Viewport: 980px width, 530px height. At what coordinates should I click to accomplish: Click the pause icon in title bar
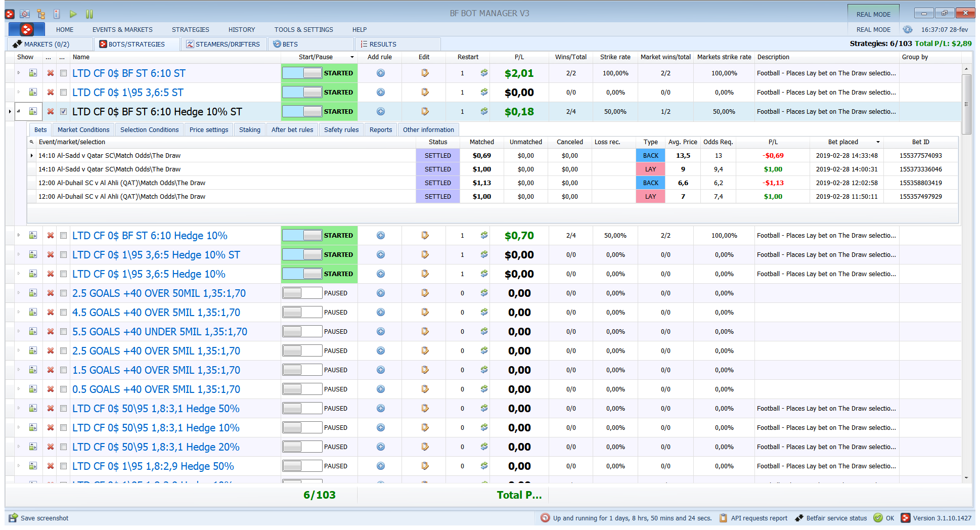pyautogui.click(x=90, y=14)
